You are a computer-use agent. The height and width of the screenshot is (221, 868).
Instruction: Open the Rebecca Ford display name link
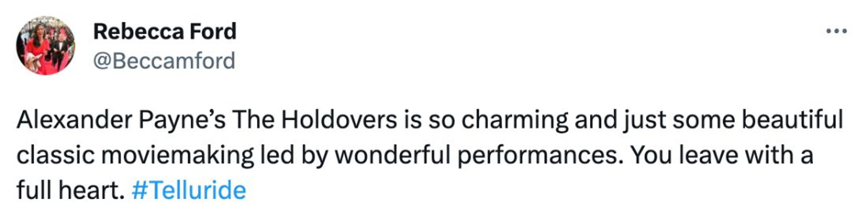click(165, 31)
